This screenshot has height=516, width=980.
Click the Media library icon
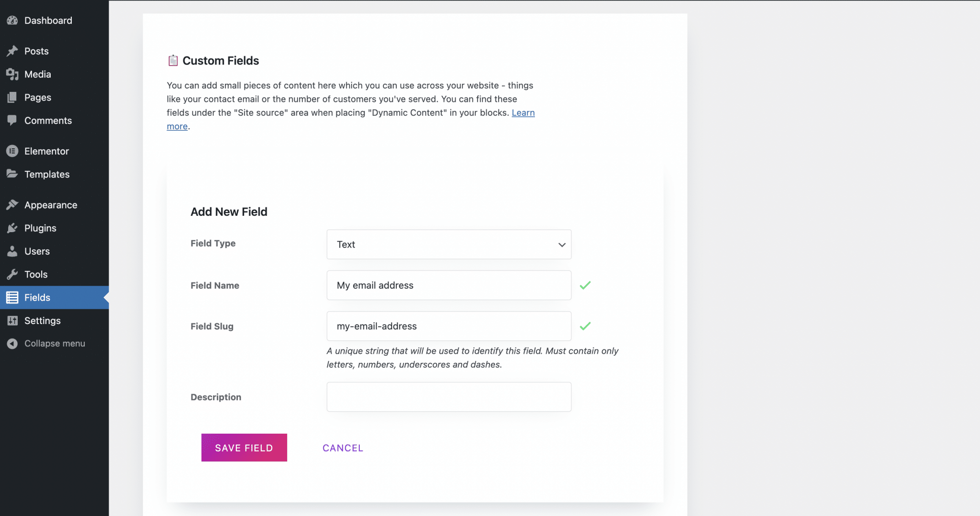coord(12,74)
